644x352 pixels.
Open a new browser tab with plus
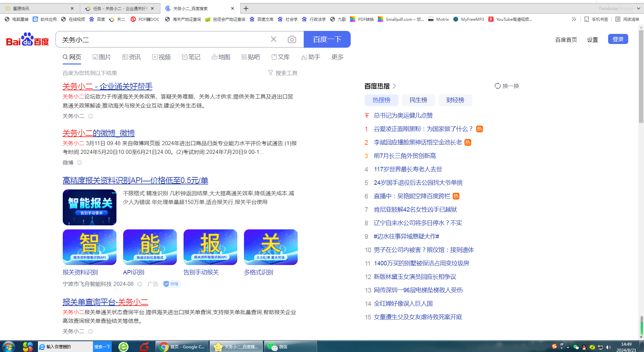(x=246, y=8)
